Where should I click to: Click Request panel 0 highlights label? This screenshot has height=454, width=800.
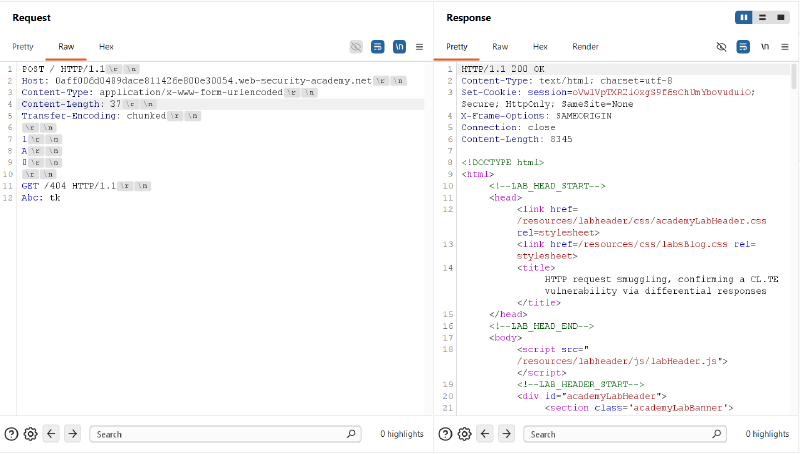tap(402, 434)
